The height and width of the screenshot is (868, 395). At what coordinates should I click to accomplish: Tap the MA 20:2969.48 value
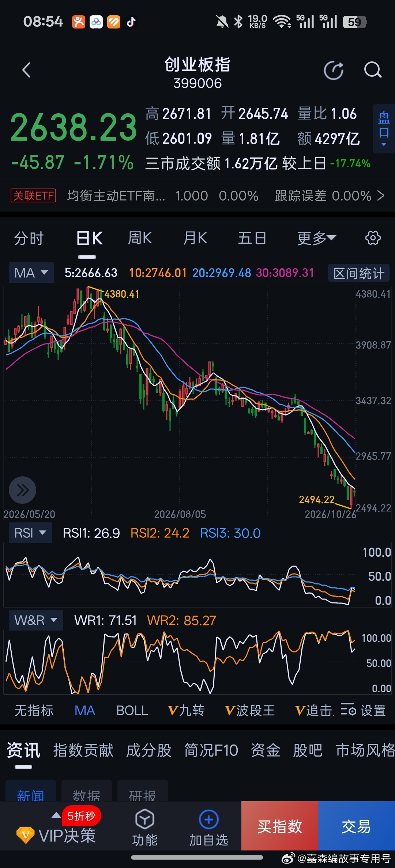point(222,273)
